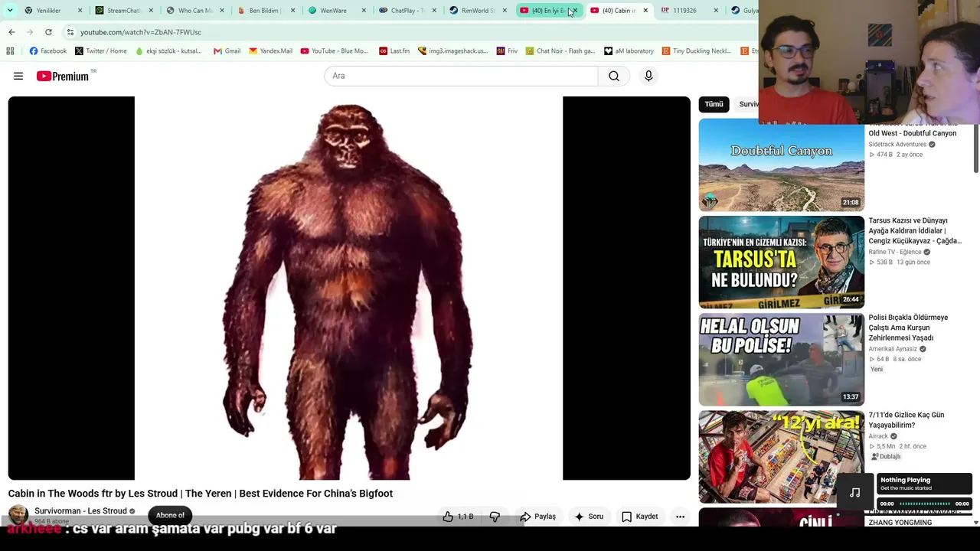Go to YouTube Premium home logo
Screen dimensions: 980x551
click(63, 76)
